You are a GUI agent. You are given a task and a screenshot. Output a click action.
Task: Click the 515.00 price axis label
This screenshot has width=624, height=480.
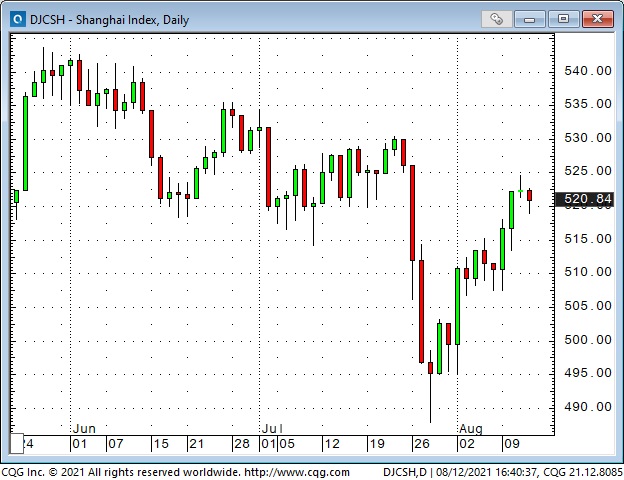(x=588, y=239)
